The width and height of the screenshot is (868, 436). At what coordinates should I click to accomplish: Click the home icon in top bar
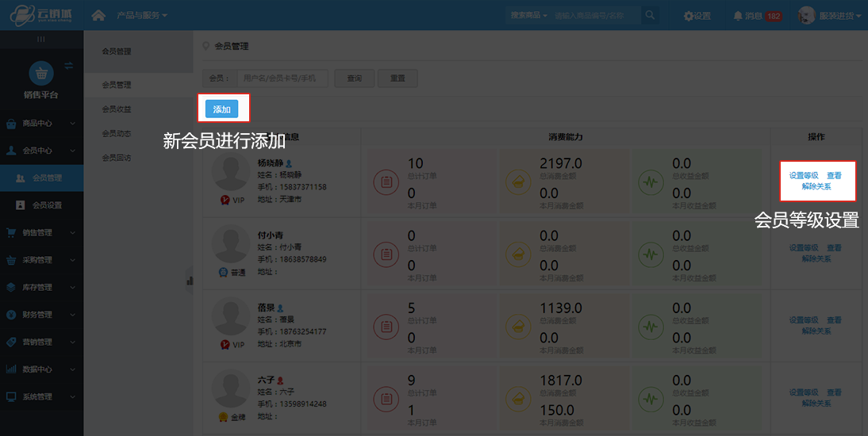[99, 15]
